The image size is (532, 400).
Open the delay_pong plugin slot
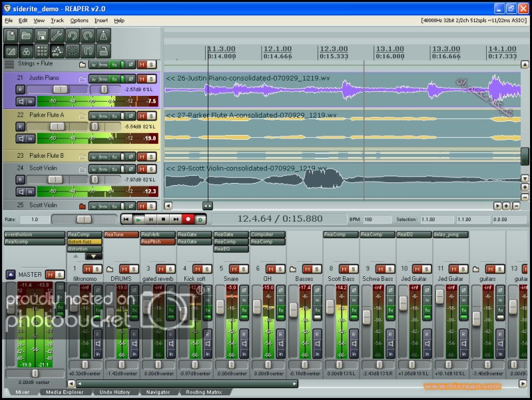(451, 234)
